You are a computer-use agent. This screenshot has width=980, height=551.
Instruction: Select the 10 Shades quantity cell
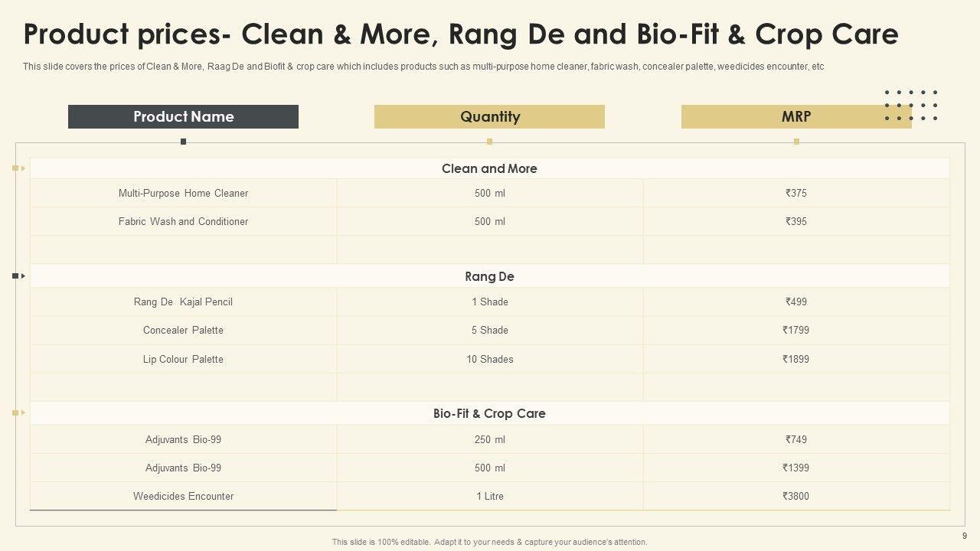pos(489,359)
